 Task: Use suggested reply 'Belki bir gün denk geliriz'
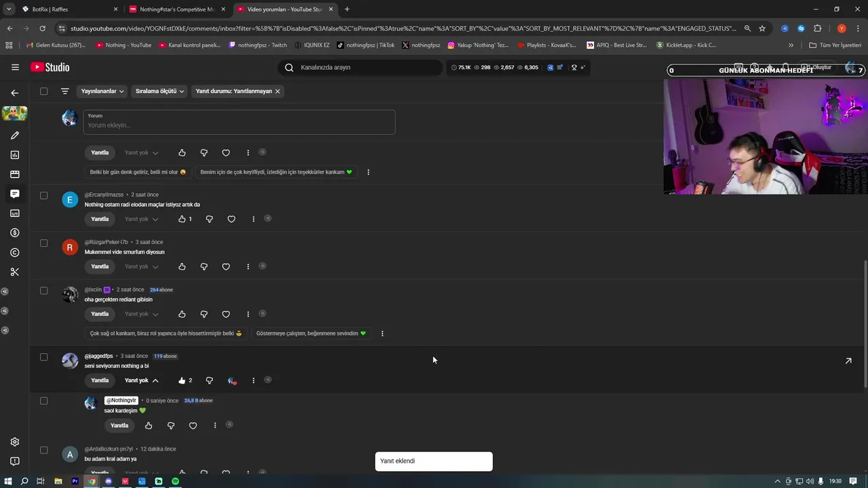click(x=138, y=172)
